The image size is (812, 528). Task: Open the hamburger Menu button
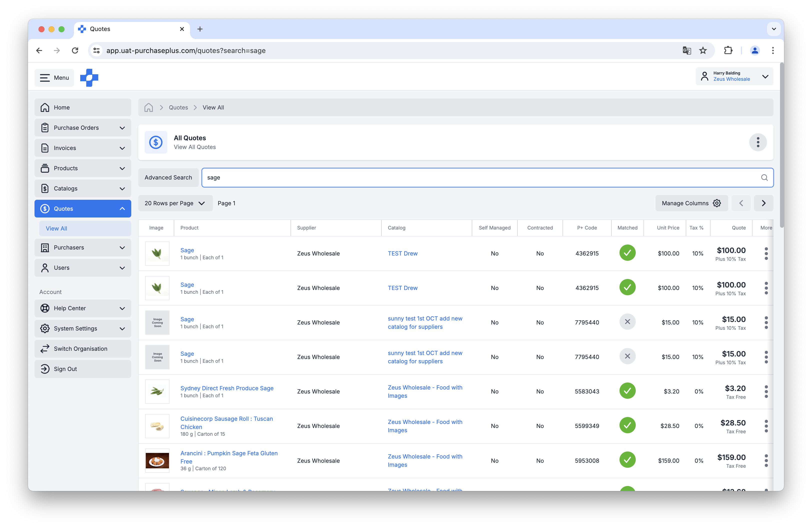point(54,78)
